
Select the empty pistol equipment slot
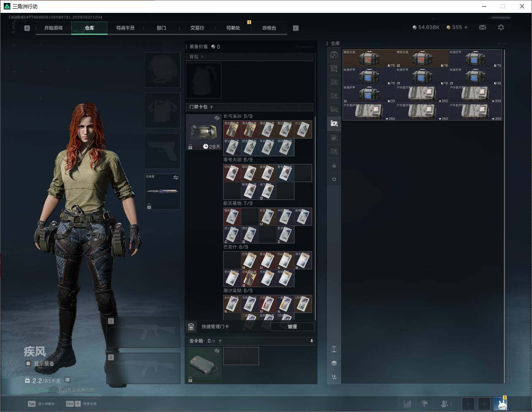tap(163, 151)
